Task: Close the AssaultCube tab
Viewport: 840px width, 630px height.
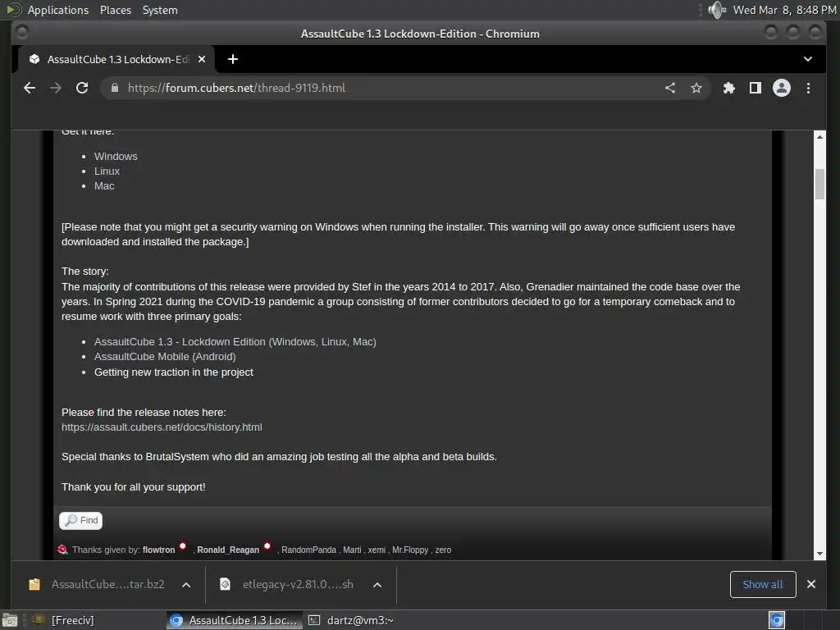Action: [x=202, y=59]
